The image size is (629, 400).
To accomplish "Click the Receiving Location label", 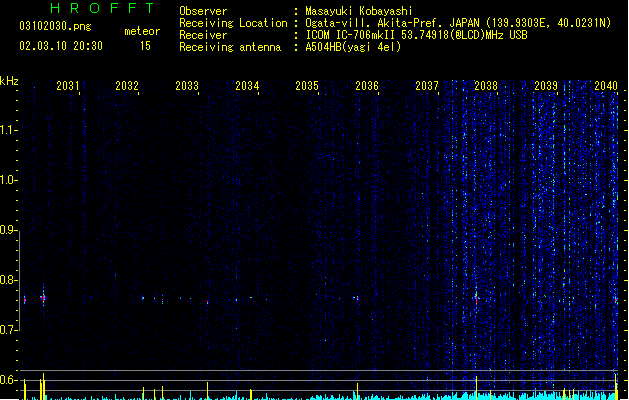I will pyautogui.click(x=233, y=23).
